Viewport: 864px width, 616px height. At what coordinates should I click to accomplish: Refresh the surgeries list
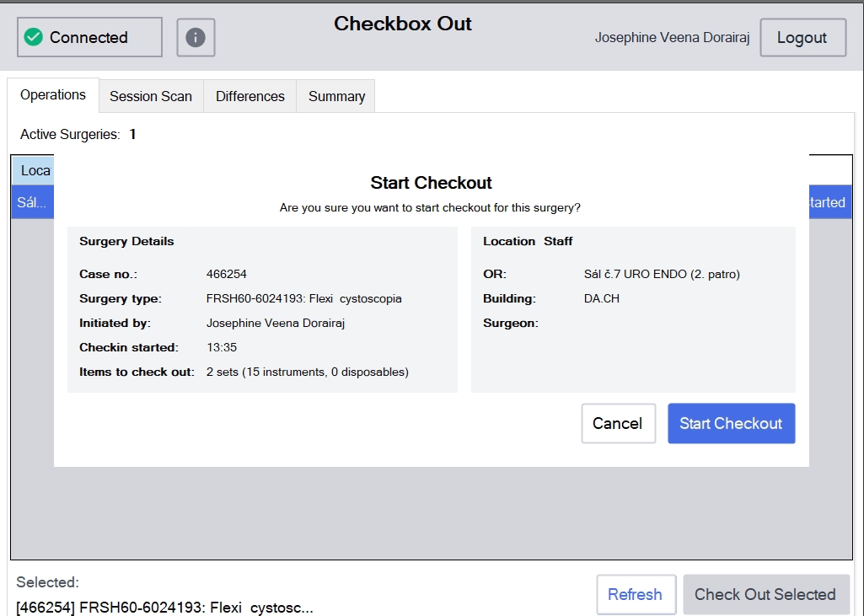coord(636,595)
